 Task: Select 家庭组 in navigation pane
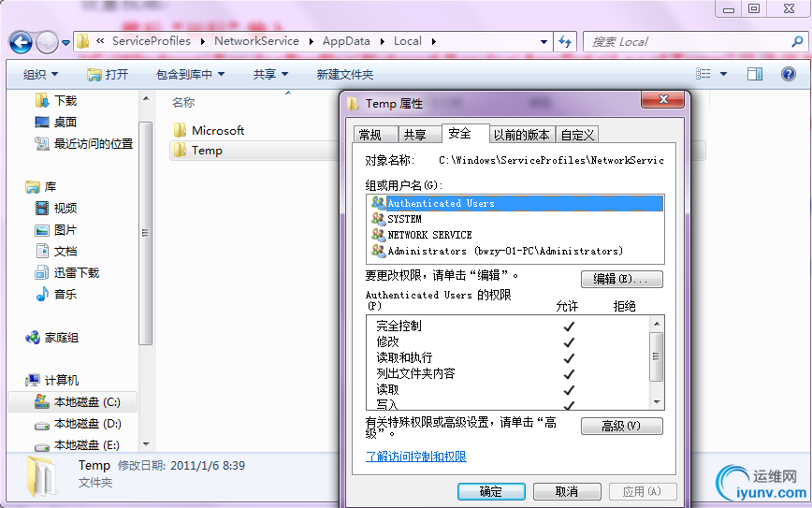(x=61, y=338)
